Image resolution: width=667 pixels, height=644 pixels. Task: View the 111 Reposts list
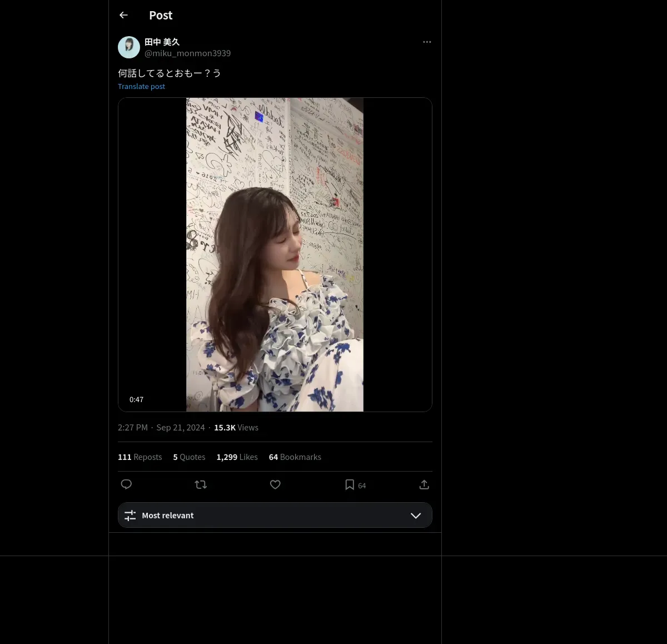point(140,457)
